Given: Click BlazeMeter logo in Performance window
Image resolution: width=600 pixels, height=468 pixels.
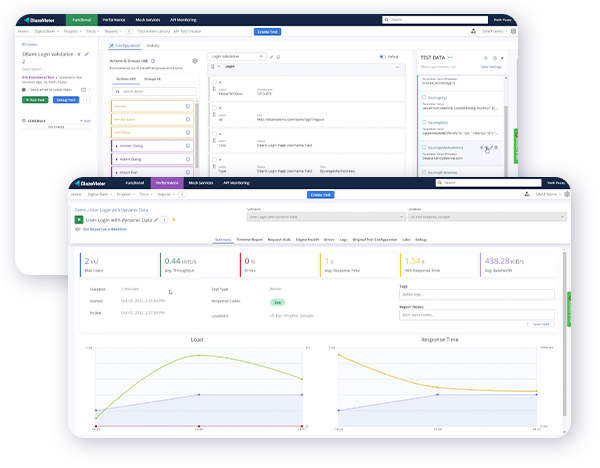Looking at the screenshot, I should (90, 183).
